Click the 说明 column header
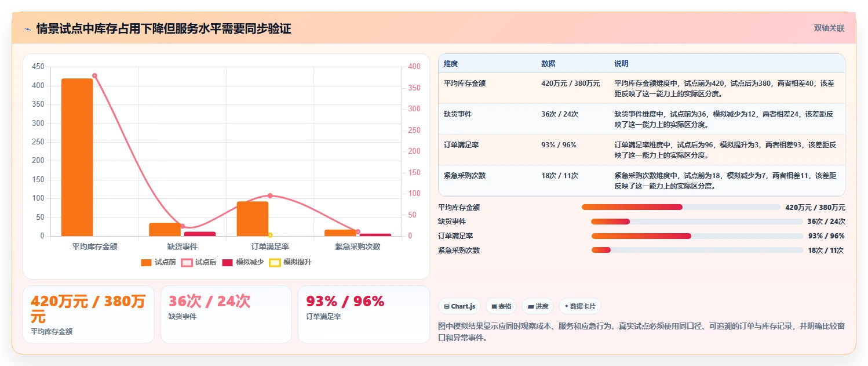The height and width of the screenshot is (366, 868). point(621,64)
